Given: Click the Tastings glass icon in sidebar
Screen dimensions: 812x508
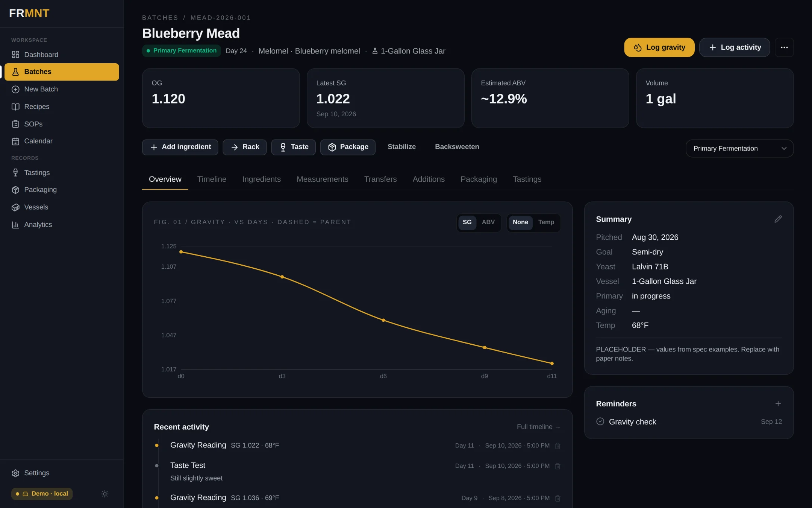Looking at the screenshot, I should [x=15, y=173].
